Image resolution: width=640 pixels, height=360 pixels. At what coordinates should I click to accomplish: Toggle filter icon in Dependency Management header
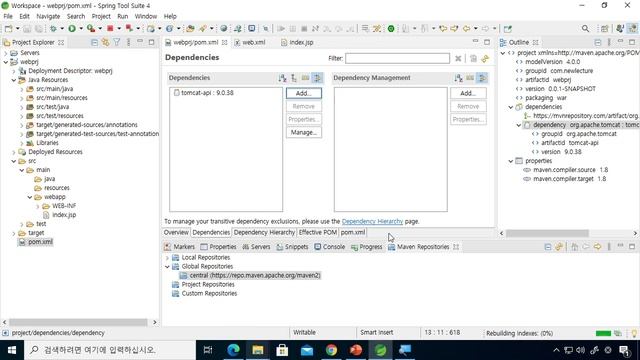482,78
